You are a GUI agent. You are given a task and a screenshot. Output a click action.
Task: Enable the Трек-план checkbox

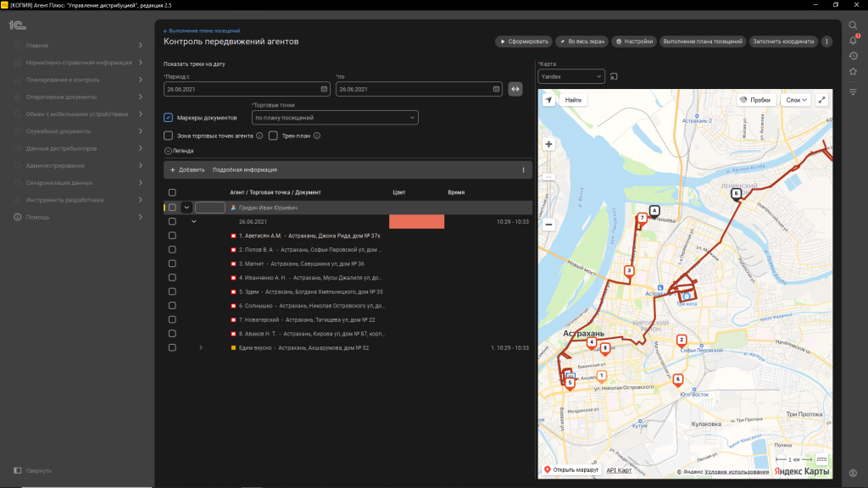274,136
